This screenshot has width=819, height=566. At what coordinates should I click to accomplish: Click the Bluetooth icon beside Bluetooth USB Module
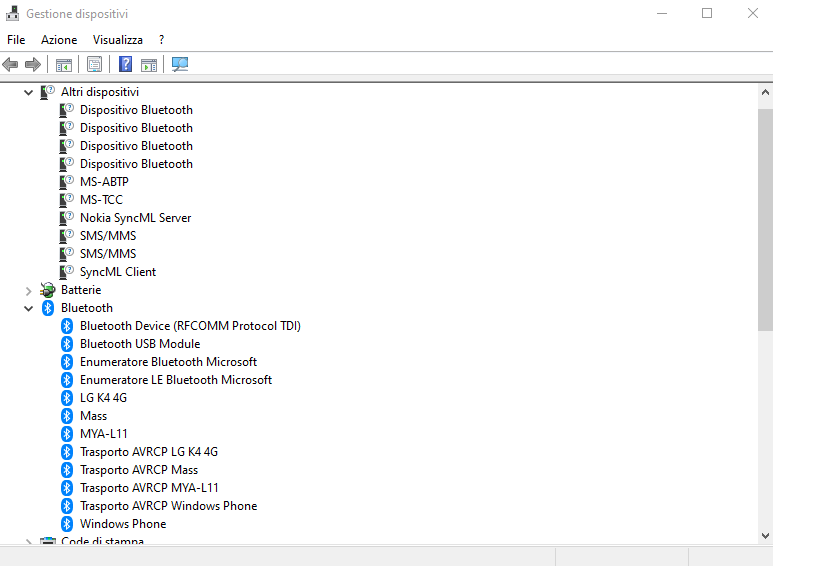click(66, 344)
